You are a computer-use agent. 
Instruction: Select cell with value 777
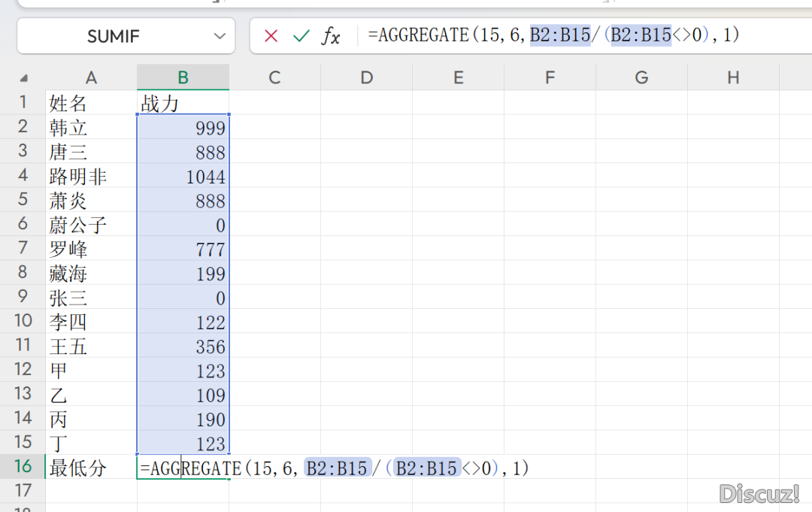point(183,249)
